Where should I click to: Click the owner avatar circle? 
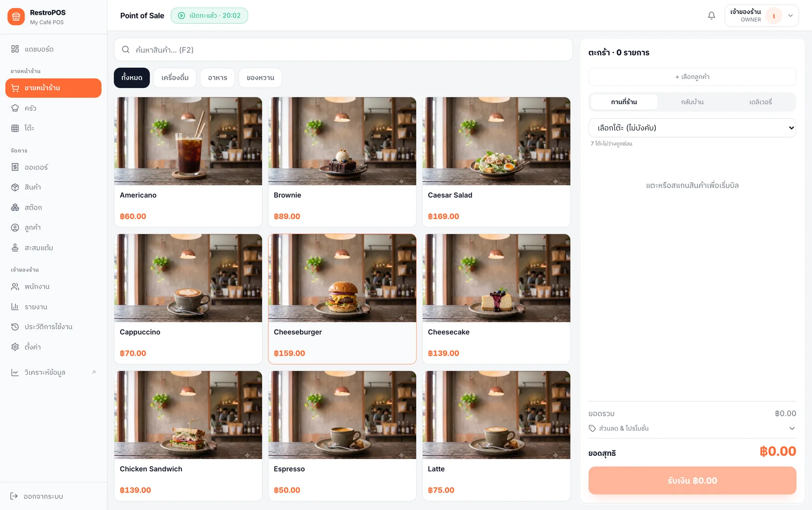[774, 16]
